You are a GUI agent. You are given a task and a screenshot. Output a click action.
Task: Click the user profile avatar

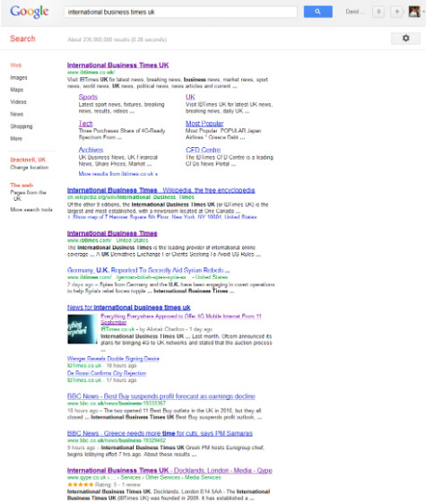tap(414, 12)
